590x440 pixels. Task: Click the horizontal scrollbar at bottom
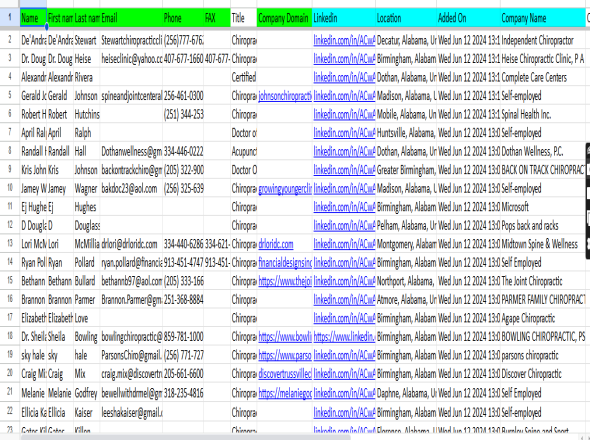(x=186, y=437)
